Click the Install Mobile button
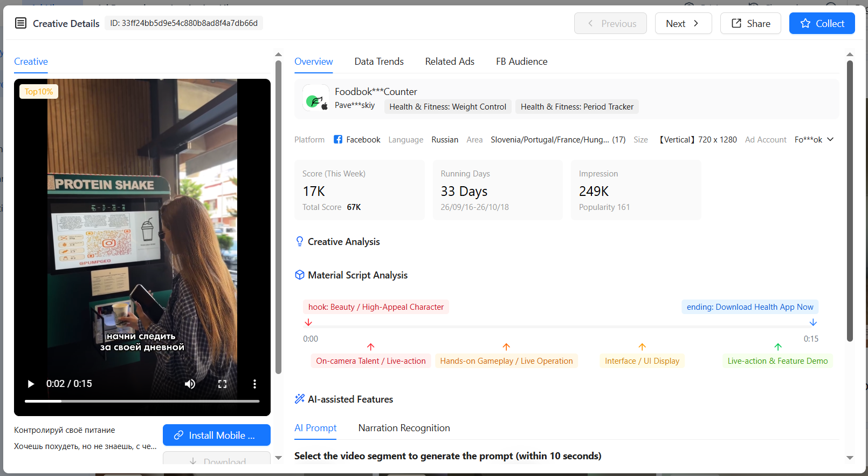The height and width of the screenshot is (476, 868). (x=217, y=435)
